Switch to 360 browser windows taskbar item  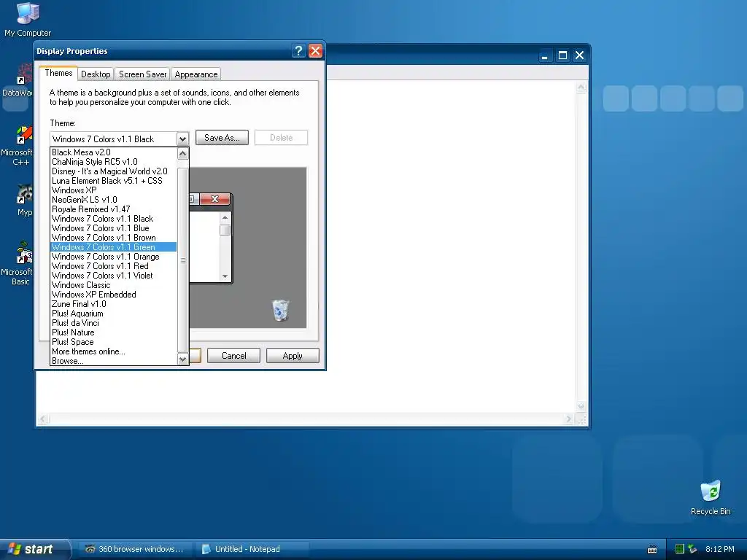pyautogui.click(x=135, y=549)
